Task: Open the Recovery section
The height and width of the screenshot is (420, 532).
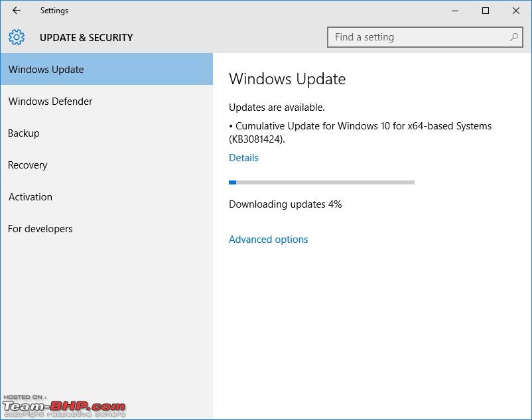Action: point(107,165)
